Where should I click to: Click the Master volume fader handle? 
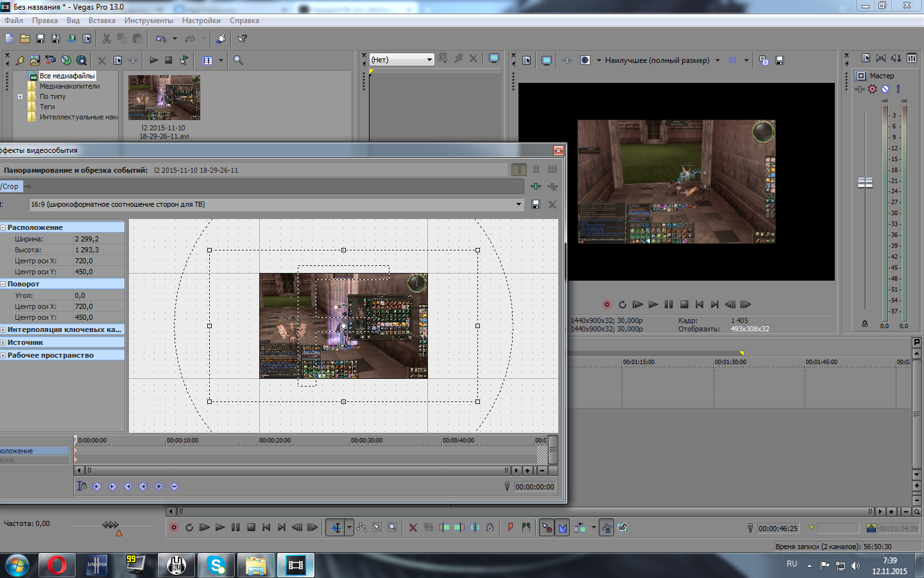click(865, 182)
